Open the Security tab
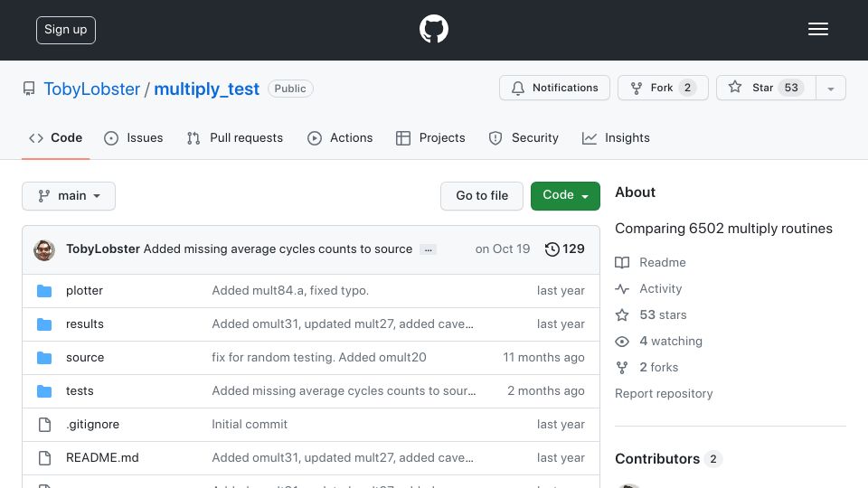The image size is (868, 488). point(524,137)
